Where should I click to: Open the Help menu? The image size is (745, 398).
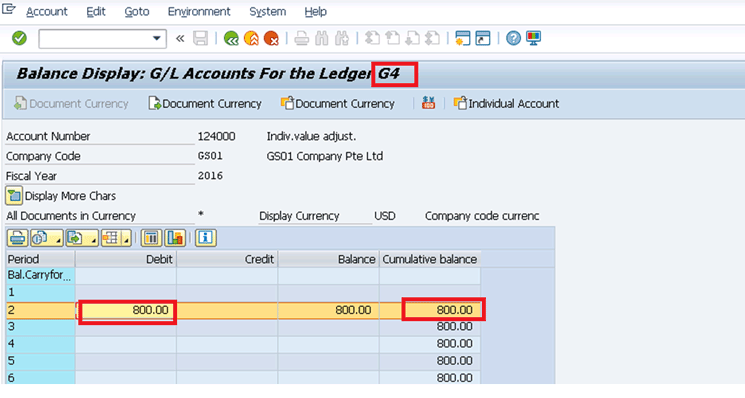315,11
